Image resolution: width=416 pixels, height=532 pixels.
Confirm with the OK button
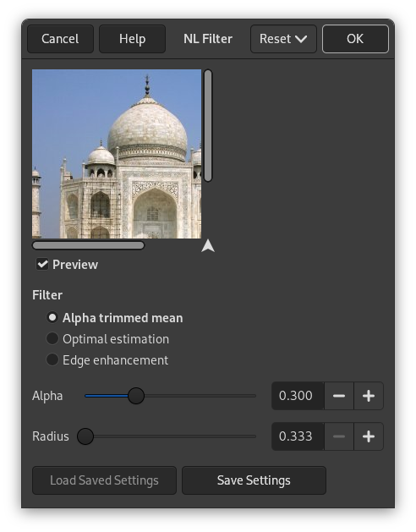355,39
